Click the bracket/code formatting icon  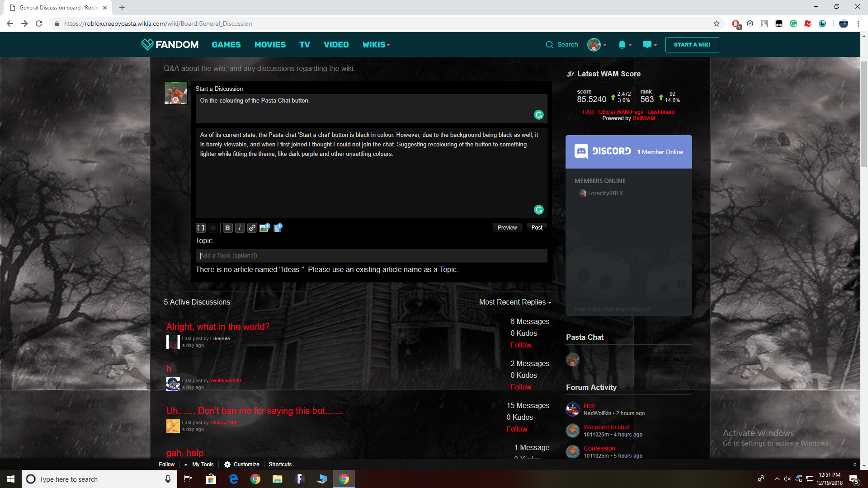coord(201,227)
